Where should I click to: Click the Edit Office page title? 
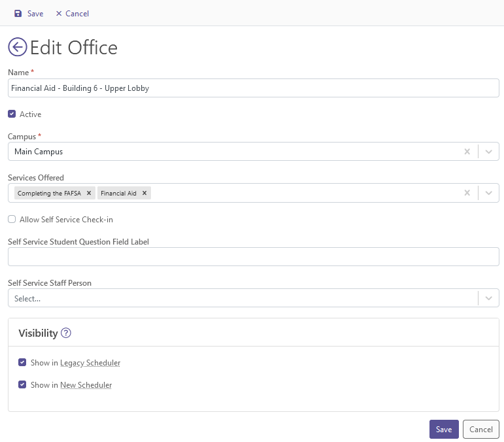(74, 48)
